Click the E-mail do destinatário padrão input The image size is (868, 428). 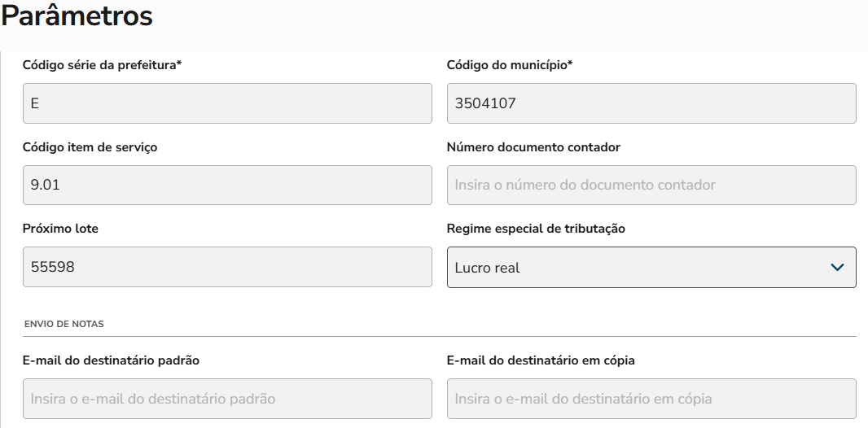pos(227,399)
